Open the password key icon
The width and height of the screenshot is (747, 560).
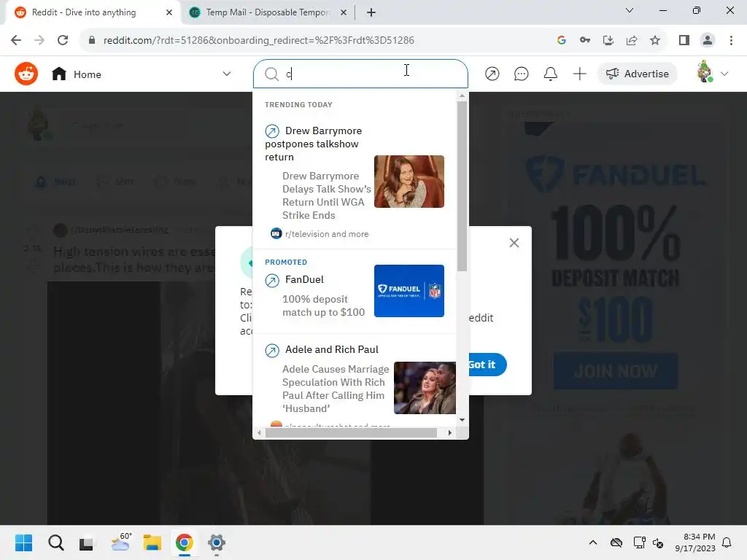click(585, 40)
